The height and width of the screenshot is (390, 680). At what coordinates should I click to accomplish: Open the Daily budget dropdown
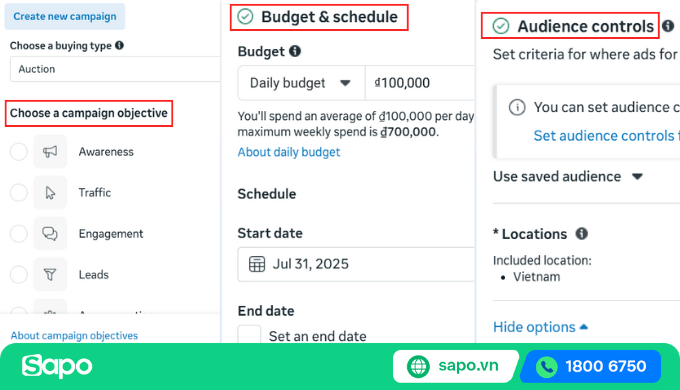click(301, 83)
